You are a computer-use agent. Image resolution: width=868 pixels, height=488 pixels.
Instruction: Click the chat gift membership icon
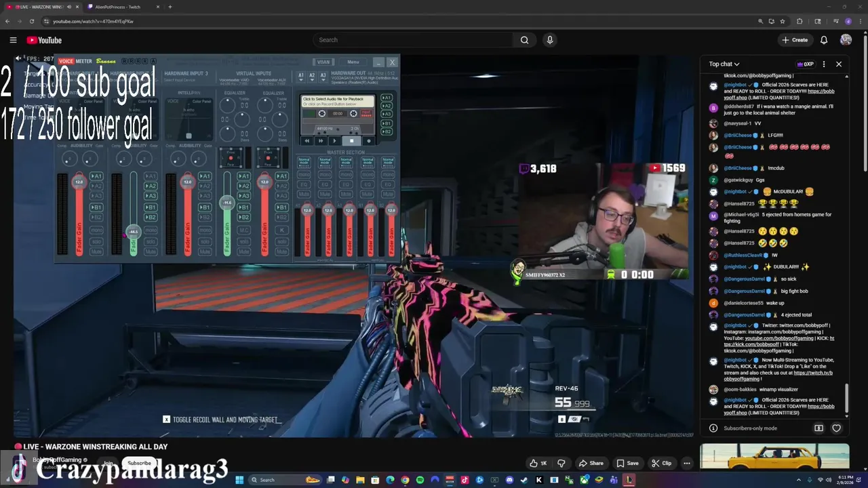(818, 428)
